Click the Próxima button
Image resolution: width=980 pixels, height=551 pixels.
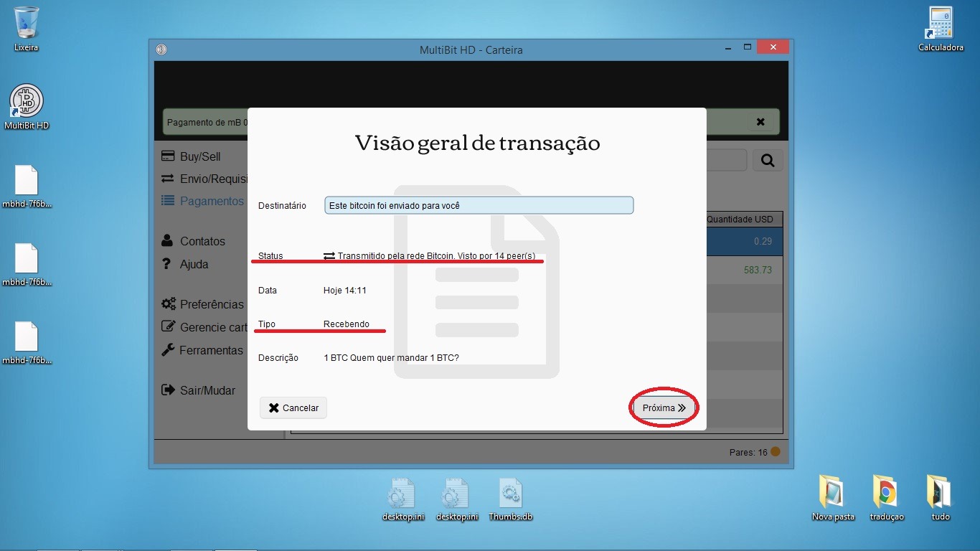click(x=664, y=408)
